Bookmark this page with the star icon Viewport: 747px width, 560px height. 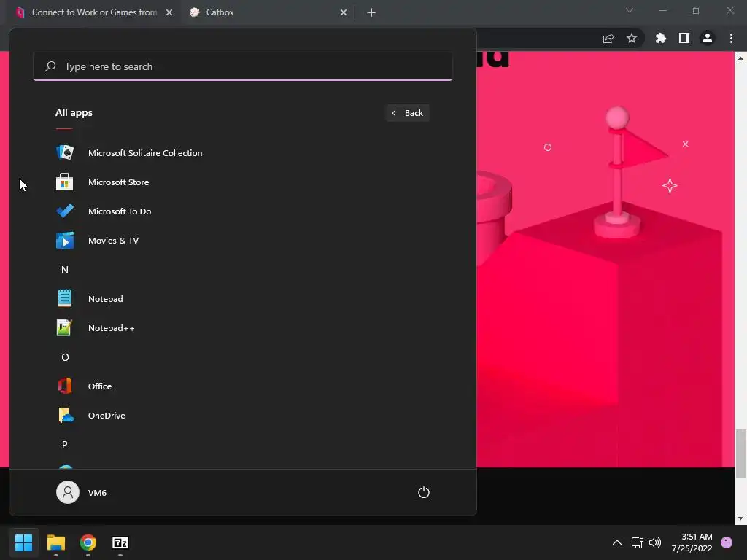click(x=632, y=38)
